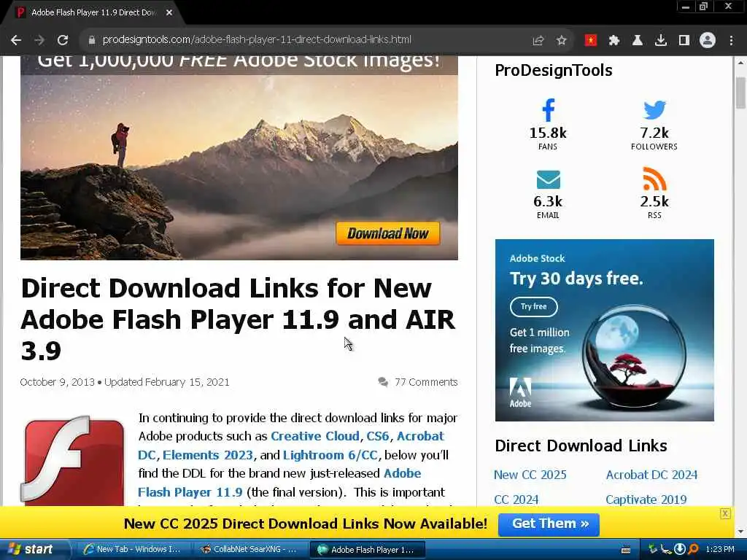Switch to Adobe Flash Player taskbar item
Image resolution: width=747 pixels, height=560 pixels.
[x=368, y=550]
